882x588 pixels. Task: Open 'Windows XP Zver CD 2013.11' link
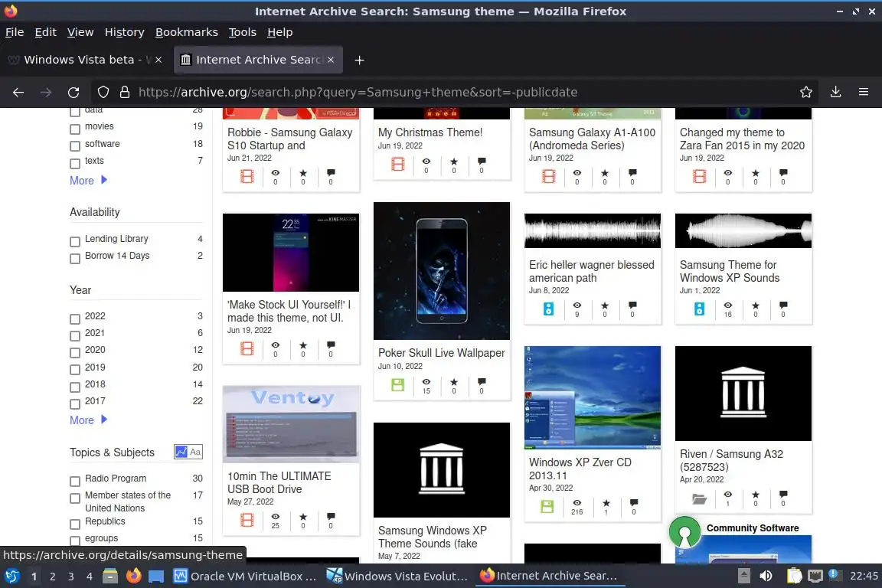(580, 469)
